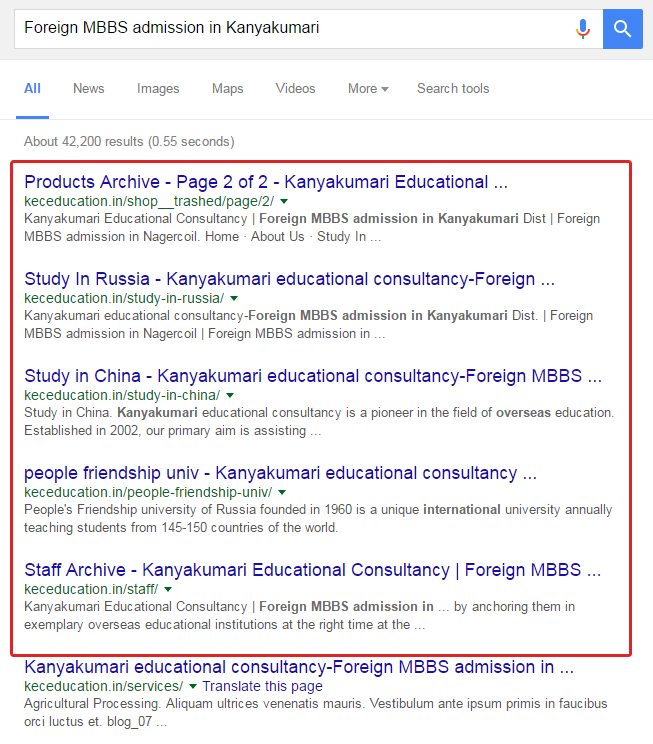This screenshot has height=744, width=653.
Task: Expand arrow next to shop__trashed/page/2 URL
Action: (x=284, y=202)
